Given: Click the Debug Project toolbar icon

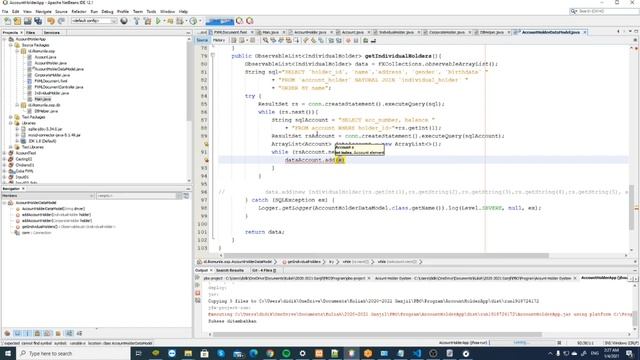Looking at the screenshot, I should (170, 21).
